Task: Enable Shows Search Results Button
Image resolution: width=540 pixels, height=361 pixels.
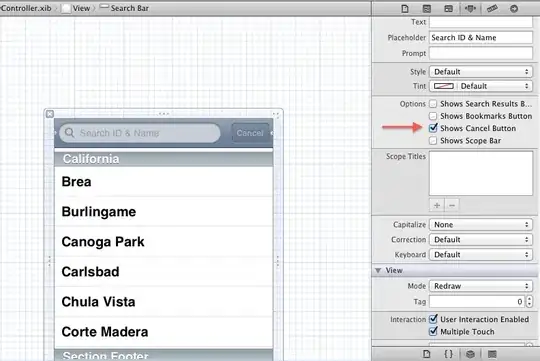Action: pos(433,104)
